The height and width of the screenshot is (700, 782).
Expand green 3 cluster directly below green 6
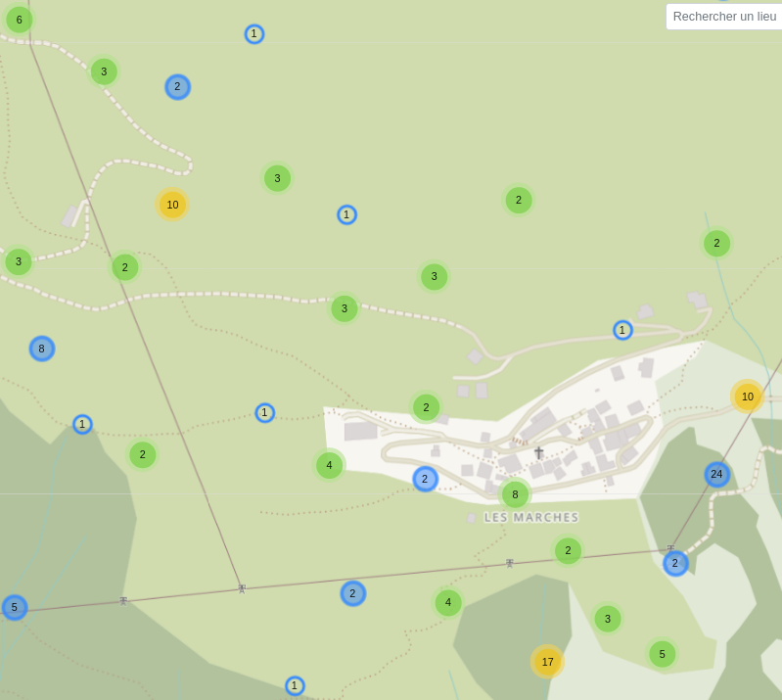pyautogui.click(x=104, y=71)
